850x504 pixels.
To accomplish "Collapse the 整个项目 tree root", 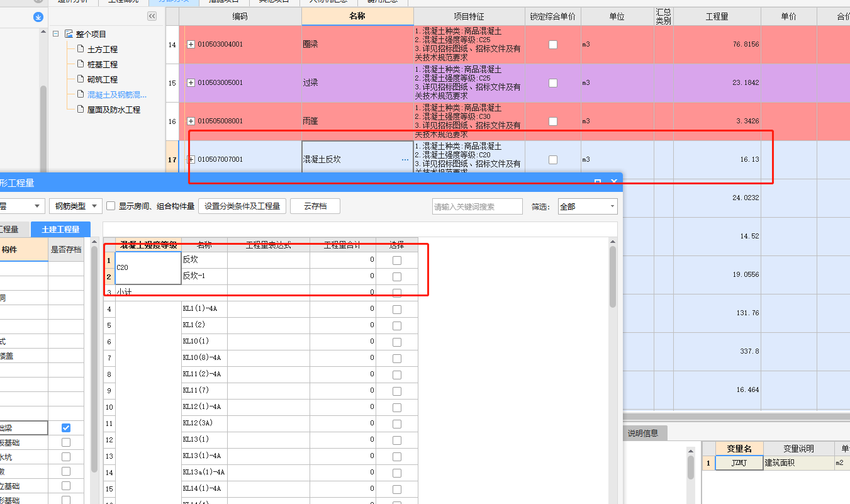I will tap(55, 34).
